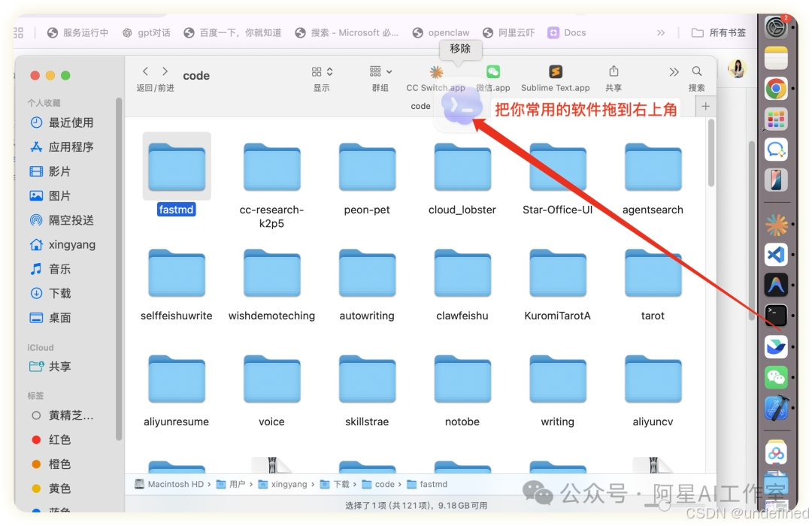Add a new Finder tab
This screenshot has height=526, width=812.
(705, 107)
